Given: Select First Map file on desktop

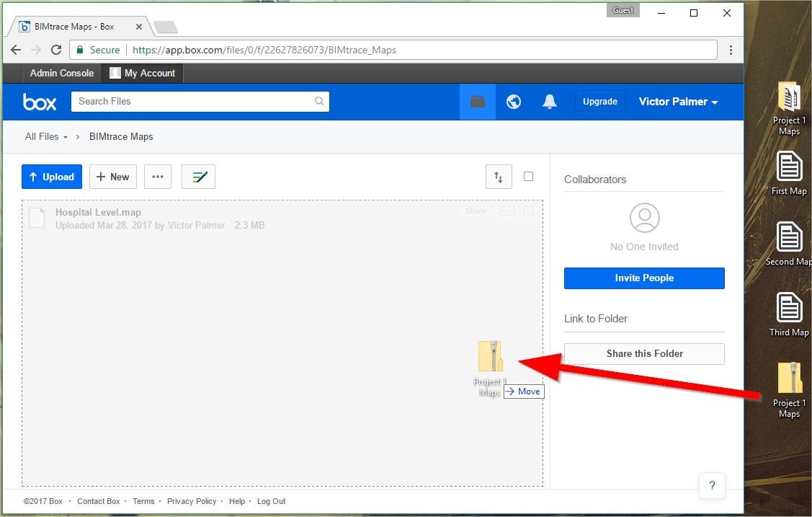Looking at the screenshot, I should [x=789, y=174].
